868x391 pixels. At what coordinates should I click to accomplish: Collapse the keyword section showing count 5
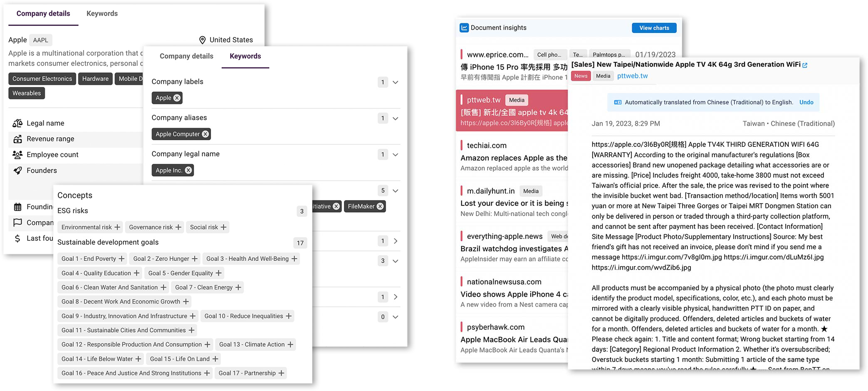(x=396, y=191)
